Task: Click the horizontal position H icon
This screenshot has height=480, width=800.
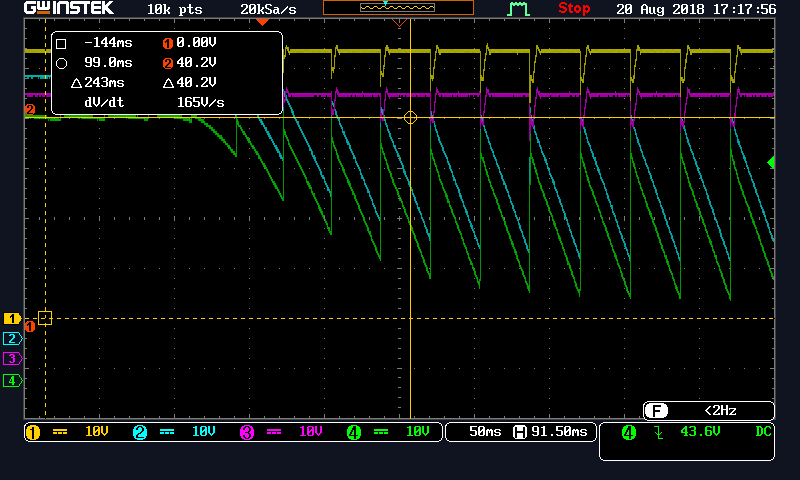Action: click(x=519, y=432)
